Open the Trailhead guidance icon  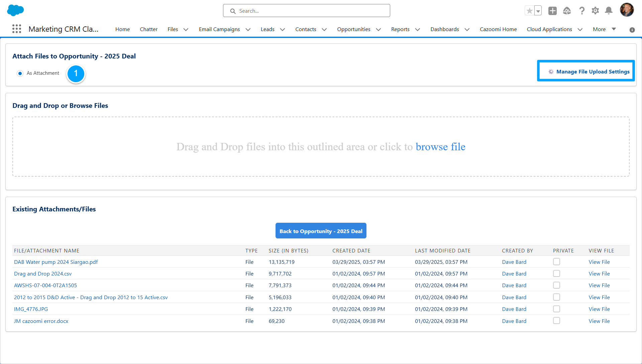click(x=567, y=11)
